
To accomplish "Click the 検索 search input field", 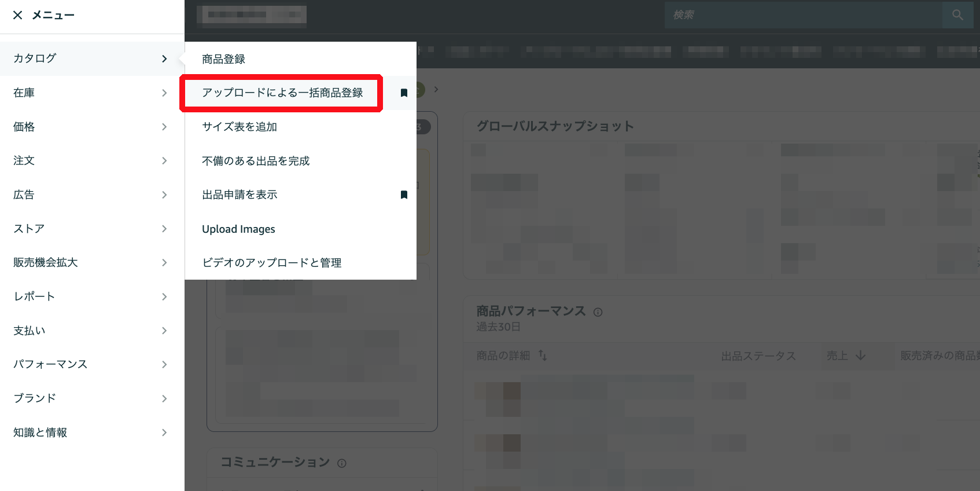I will (x=803, y=15).
